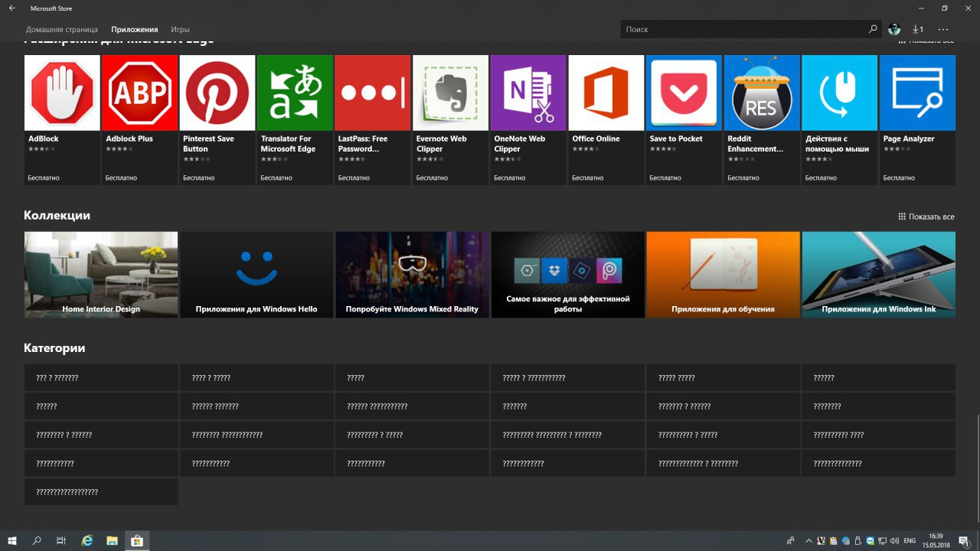Open Приложения для Windows Hello collection
Image resolution: width=980 pixels, height=551 pixels.
coord(256,275)
